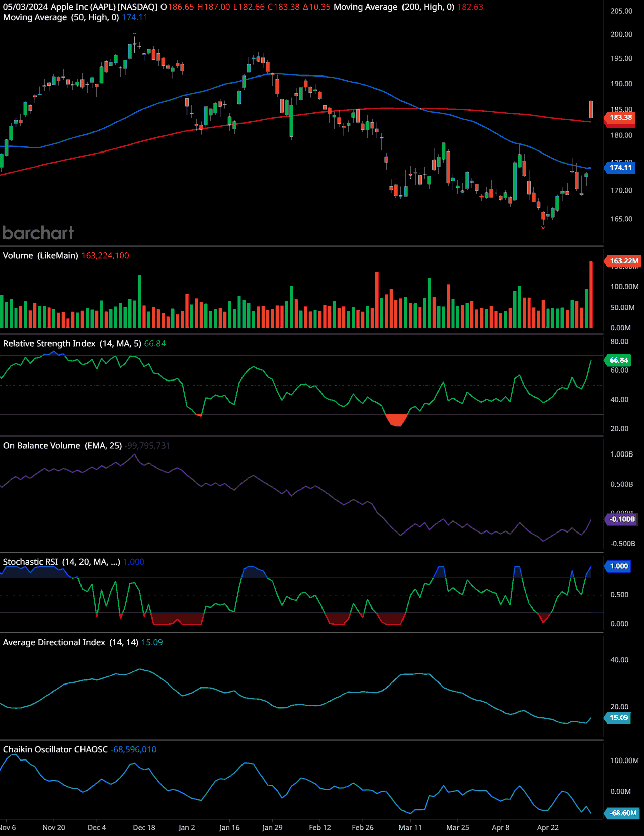Click the 190.00 price axis label
Screen dimensions: 644x836
click(621, 84)
